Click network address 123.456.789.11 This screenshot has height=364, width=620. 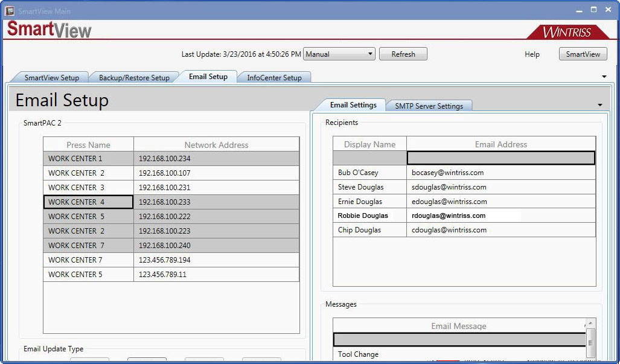[x=162, y=274]
